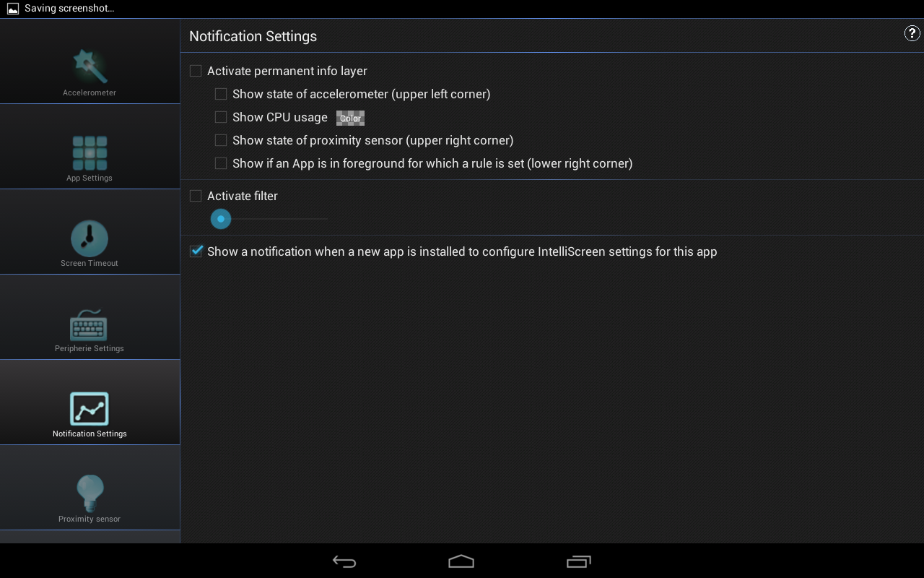Image resolution: width=924 pixels, height=578 pixels.
Task: Click the filter intensity slider handle
Action: tap(221, 218)
